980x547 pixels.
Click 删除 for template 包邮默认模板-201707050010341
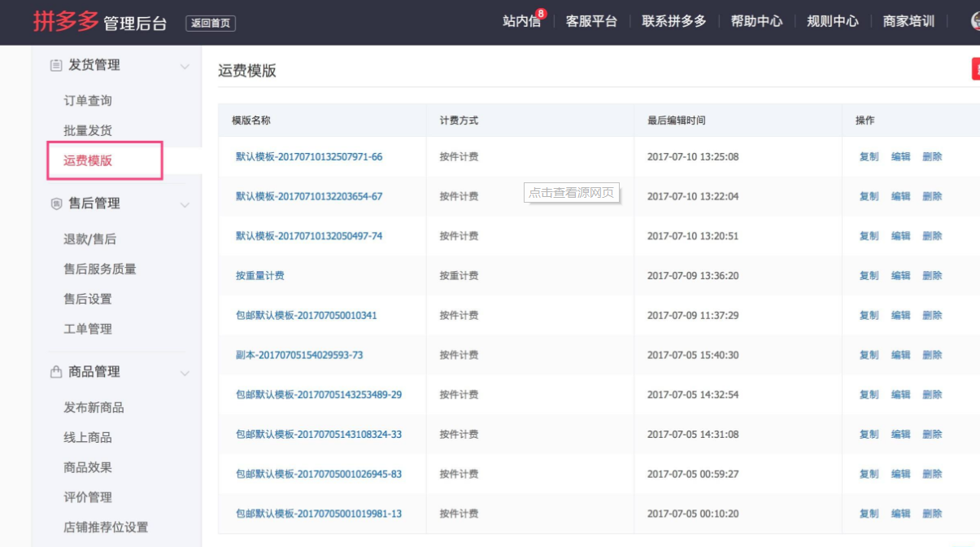click(x=933, y=315)
